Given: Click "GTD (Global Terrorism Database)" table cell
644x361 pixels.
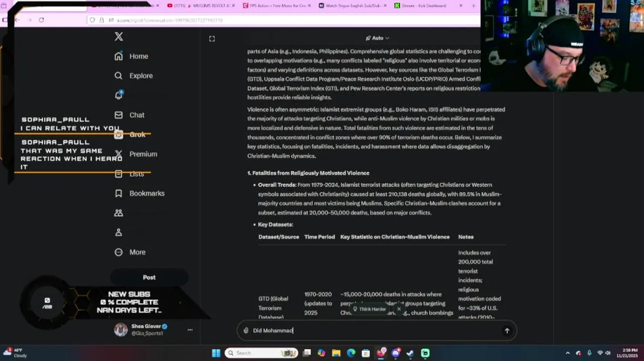Looking at the screenshot, I should pos(273,308).
